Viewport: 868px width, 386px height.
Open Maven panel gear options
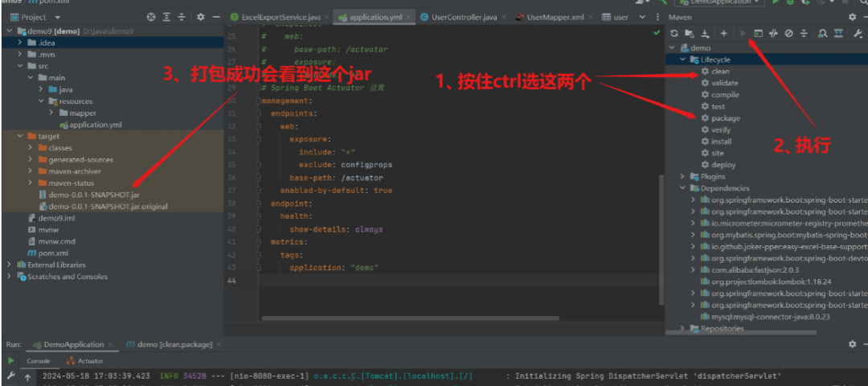pos(853,17)
